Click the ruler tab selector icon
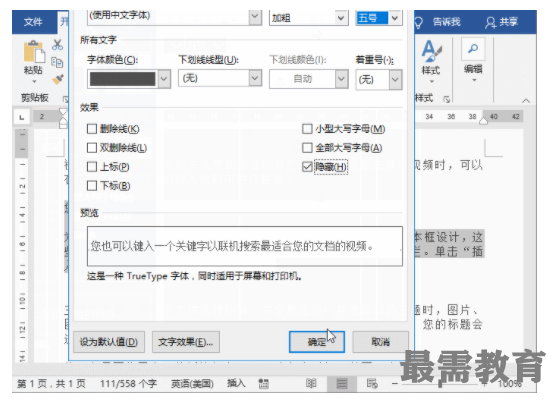Screen dimensions: 552x406 point(22,117)
